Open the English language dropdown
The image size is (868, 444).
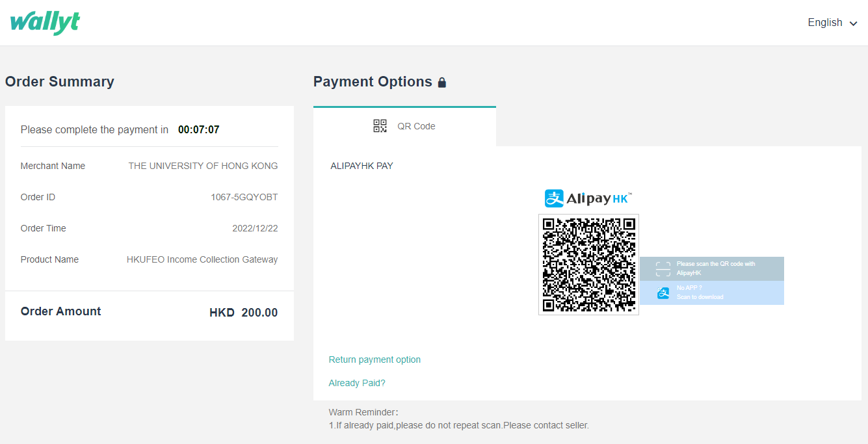pos(833,23)
